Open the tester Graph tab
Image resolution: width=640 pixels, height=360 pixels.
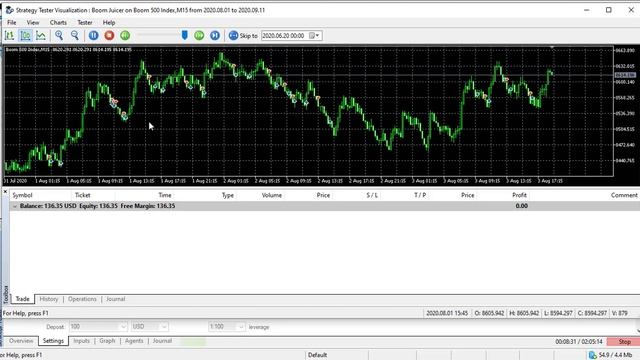[107, 341]
